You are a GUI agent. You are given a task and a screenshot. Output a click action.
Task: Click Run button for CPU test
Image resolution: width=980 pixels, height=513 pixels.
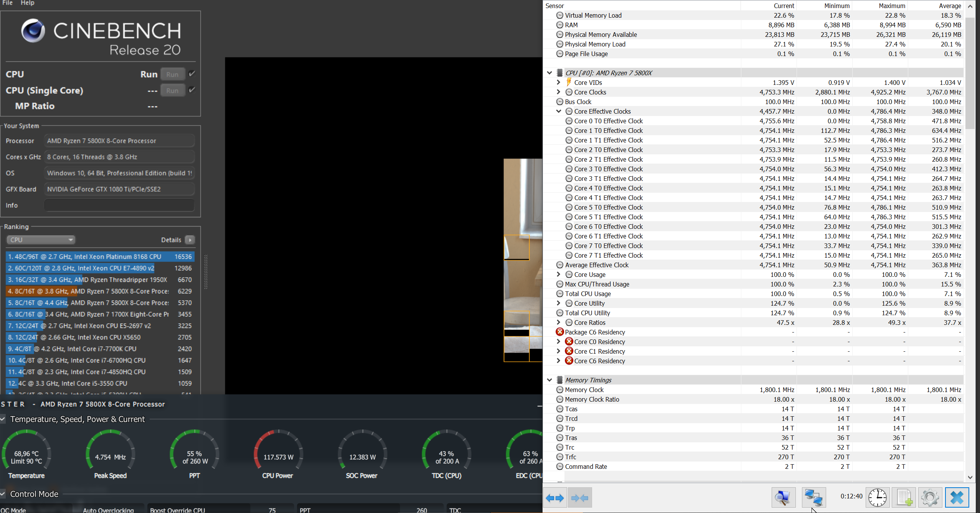tap(172, 74)
